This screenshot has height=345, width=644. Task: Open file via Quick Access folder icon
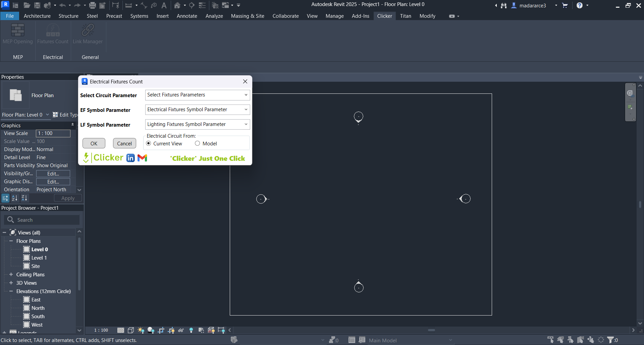click(x=27, y=5)
